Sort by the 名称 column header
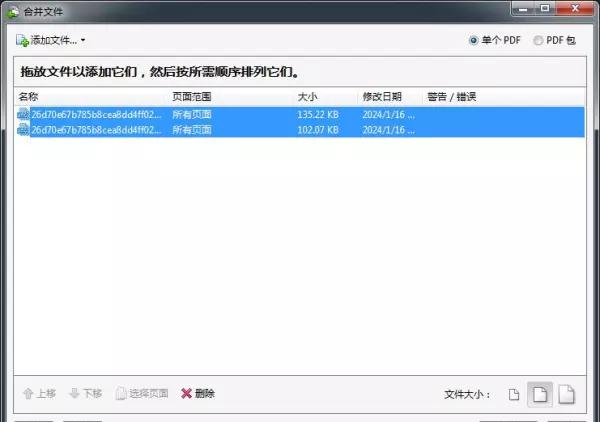Viewport: 600px width, 422px height. 29,97
